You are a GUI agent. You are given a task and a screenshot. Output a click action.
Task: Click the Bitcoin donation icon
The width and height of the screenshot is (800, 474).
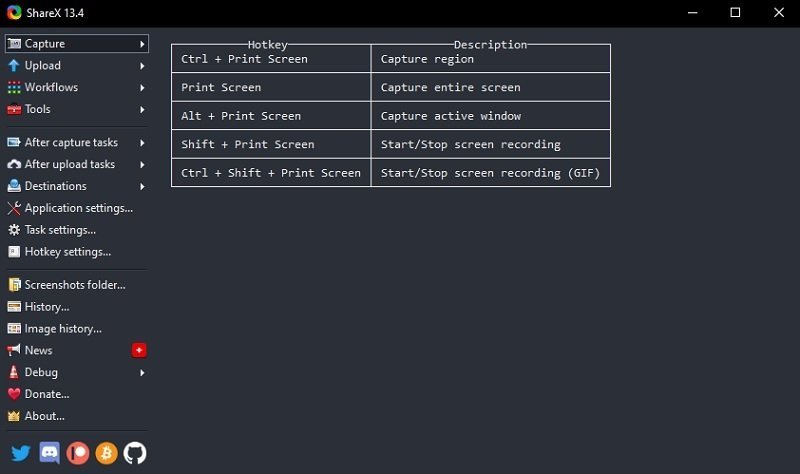(106, 453)
